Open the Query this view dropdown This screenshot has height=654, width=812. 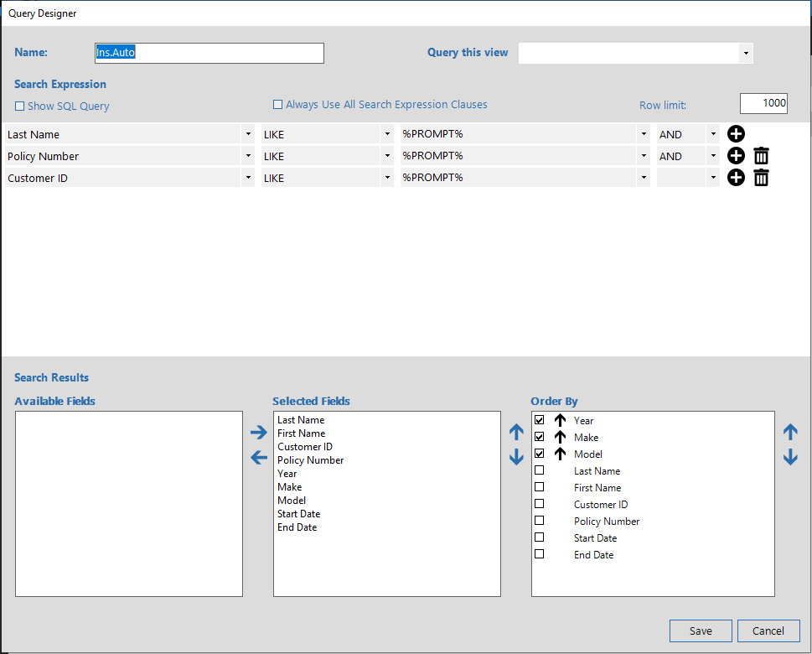745,54
